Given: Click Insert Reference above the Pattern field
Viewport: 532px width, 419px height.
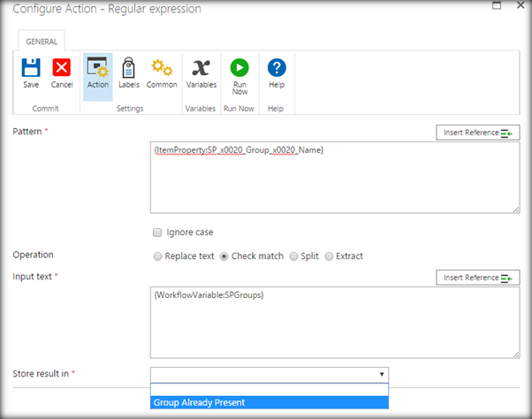Looking at the screenshot, I should [478, 133].
